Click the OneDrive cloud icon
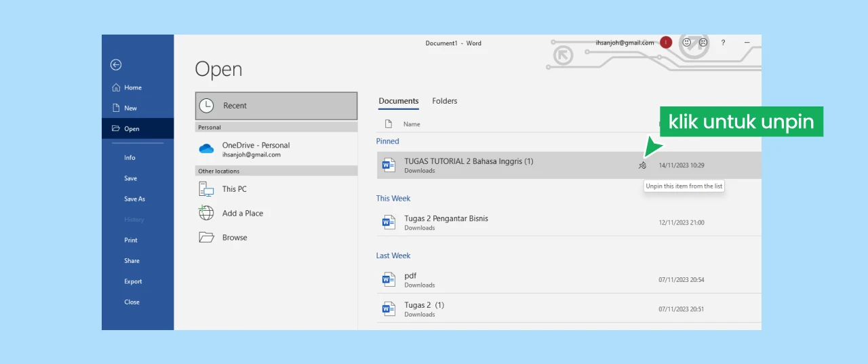Image resolution: width=868 pixels, height=364 pixels. pyautogui.click(x=206, y=148)
